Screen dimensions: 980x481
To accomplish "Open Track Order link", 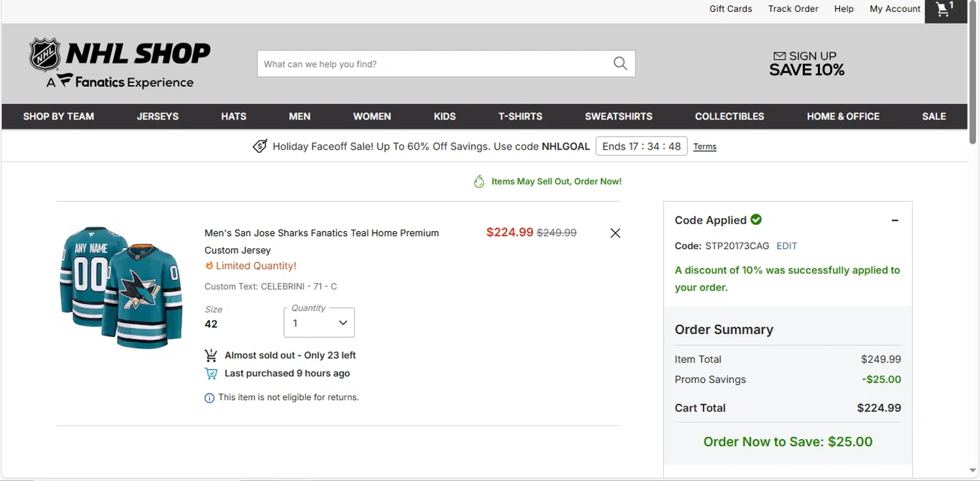I will [793, 8].
